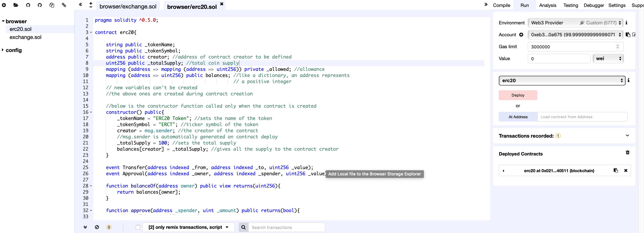Increase editor font size with plus icon
The image size is (644, 233).
point(91,3)
